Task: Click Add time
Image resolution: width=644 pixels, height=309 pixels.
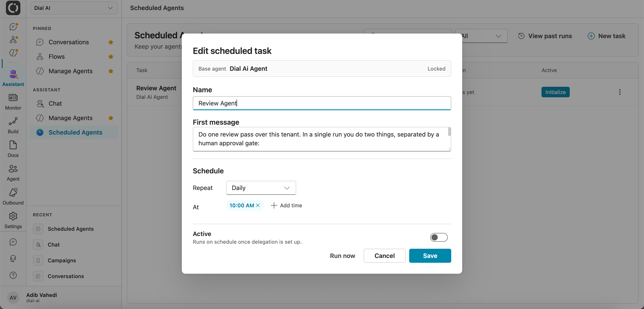Action: tap(287, 205)
